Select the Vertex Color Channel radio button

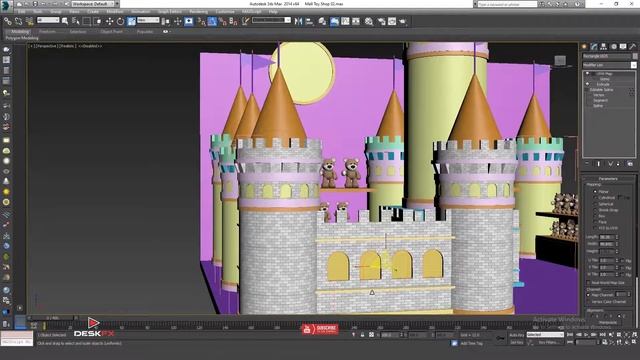[x=589, y=302]
